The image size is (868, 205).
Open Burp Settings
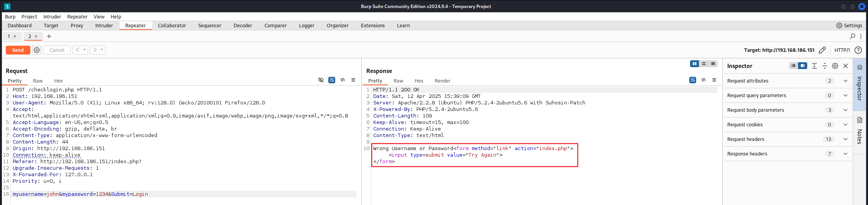(x=849, y=25)
